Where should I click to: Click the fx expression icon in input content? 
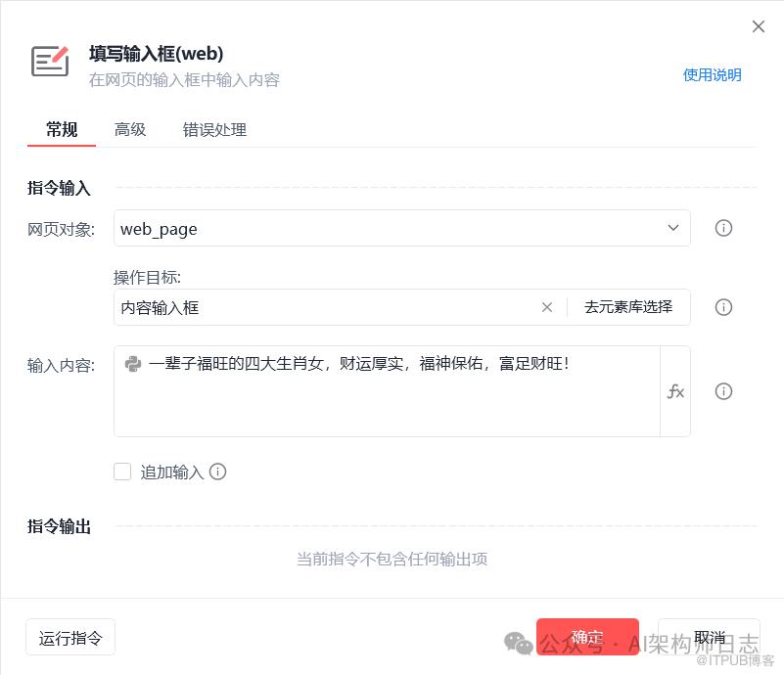[x=675, y=391]
